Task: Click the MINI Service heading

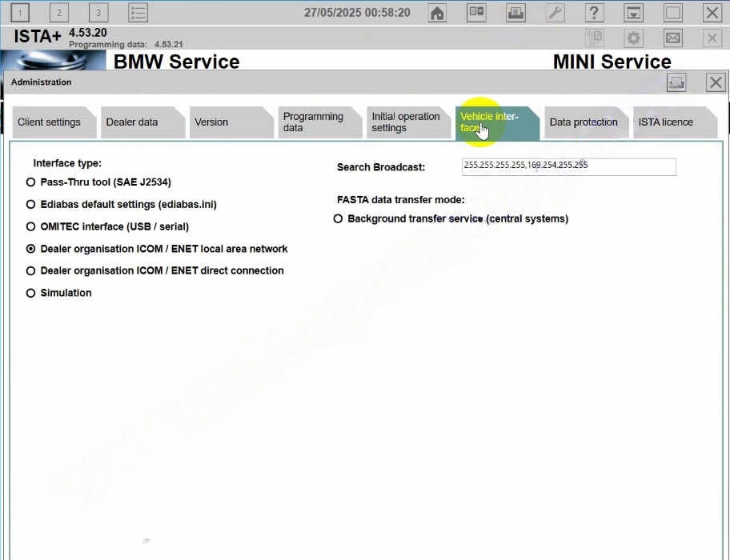Action: click(612, 62)
